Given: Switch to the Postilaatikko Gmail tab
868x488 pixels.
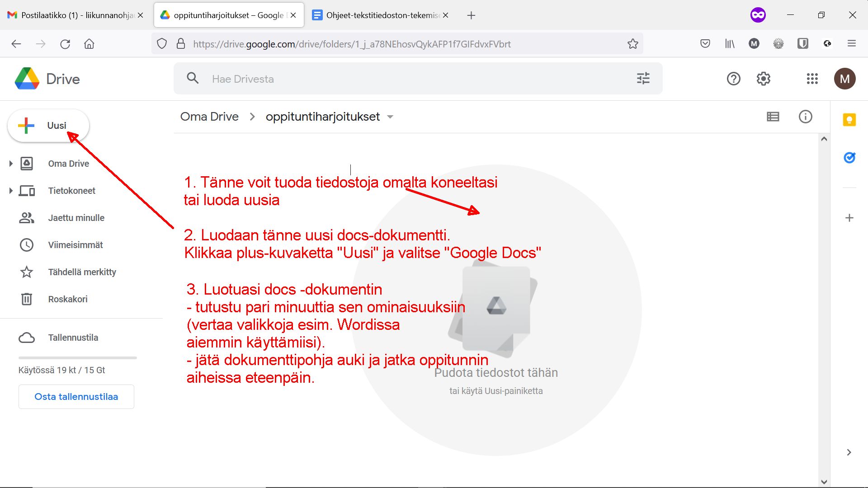Looking at the screenshot, I should (x=75, y=15).
